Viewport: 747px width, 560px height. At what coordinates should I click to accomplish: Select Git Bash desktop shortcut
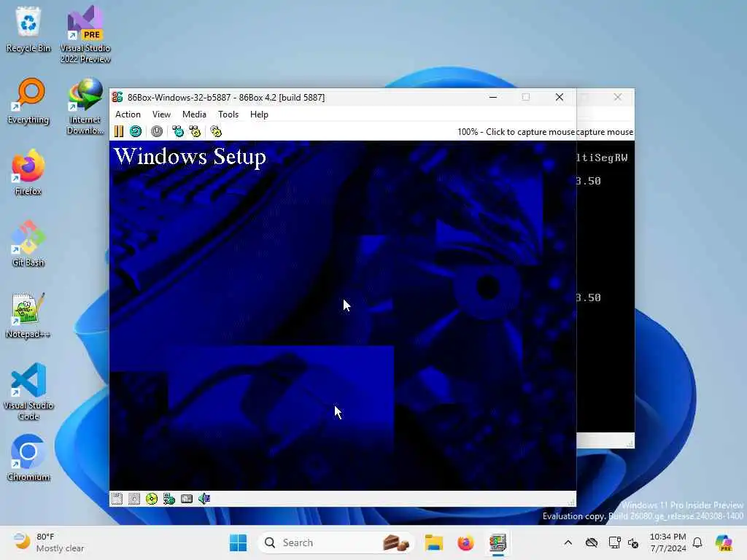pos(28,244)
